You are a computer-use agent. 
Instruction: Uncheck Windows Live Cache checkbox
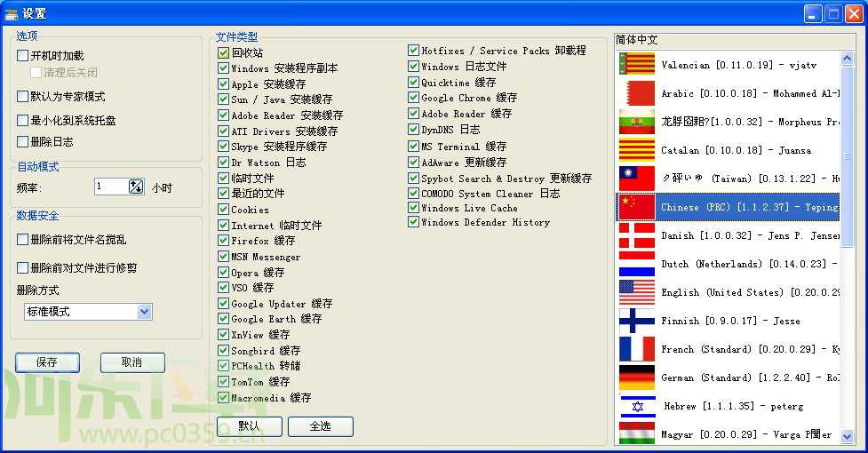tap(413, 208)
